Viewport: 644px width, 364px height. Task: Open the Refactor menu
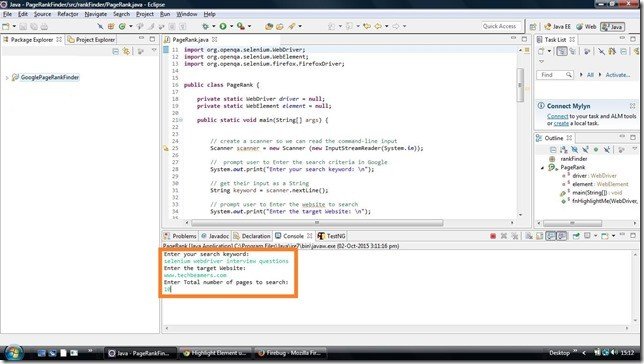[68, 14]
